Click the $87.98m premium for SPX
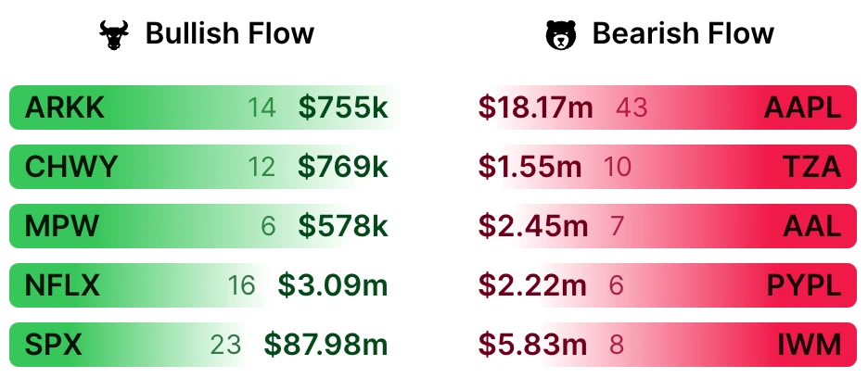Screen dimensions: 868x378 pyautogui.click(x=325, y=345)
